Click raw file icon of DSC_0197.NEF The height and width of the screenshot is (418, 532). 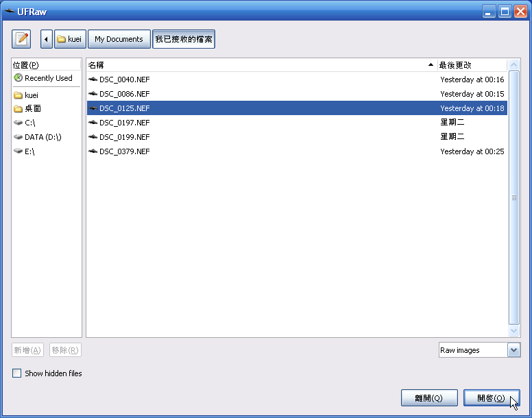93,123
